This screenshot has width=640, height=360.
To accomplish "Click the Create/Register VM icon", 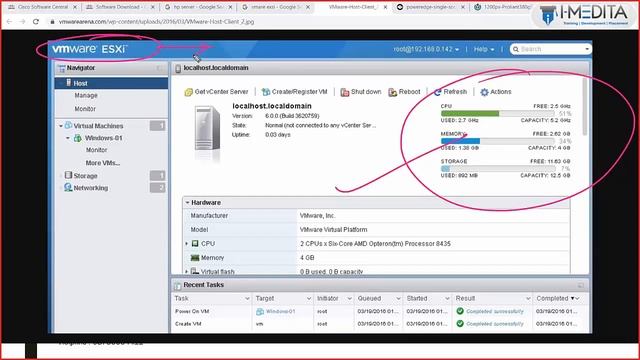I will (266, 92).
